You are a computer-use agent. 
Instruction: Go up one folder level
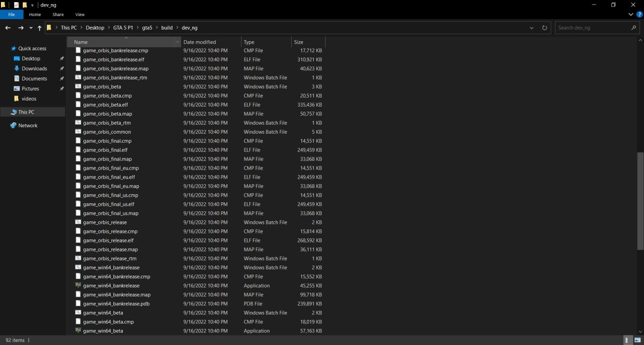click(x=39, y=28)
